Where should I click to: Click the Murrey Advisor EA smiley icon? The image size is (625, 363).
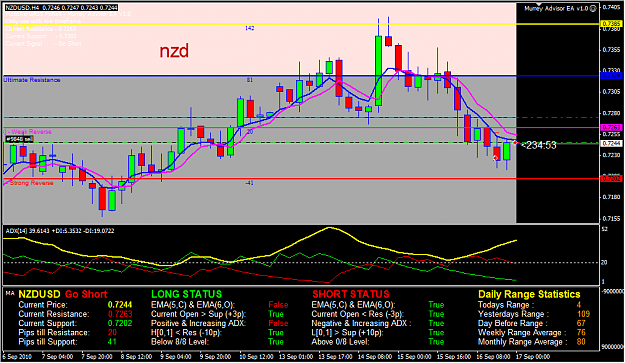click(593, 8)
